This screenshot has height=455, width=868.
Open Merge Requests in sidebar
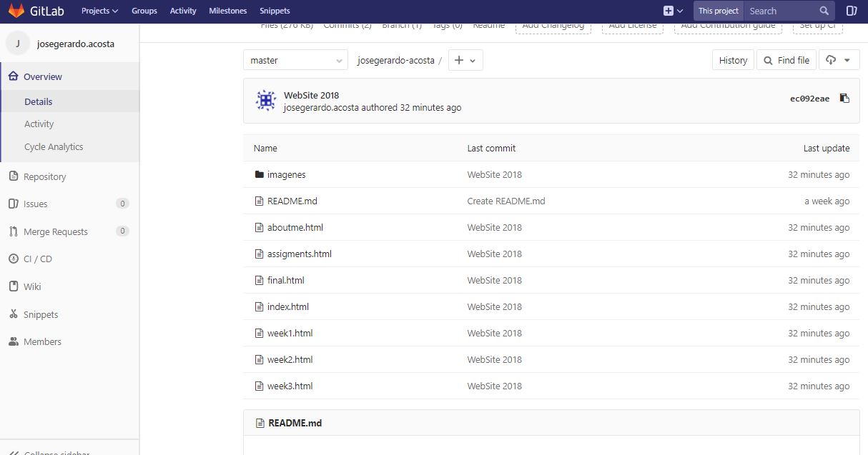[55, 231]
